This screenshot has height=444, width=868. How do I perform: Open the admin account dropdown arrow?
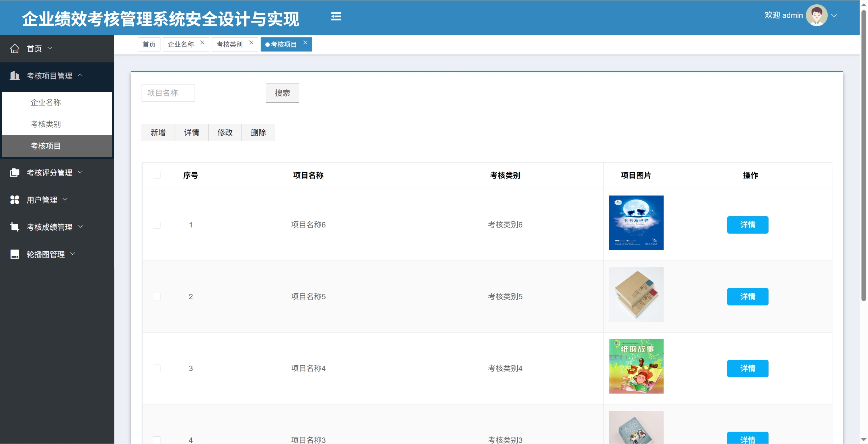point(834,16)
